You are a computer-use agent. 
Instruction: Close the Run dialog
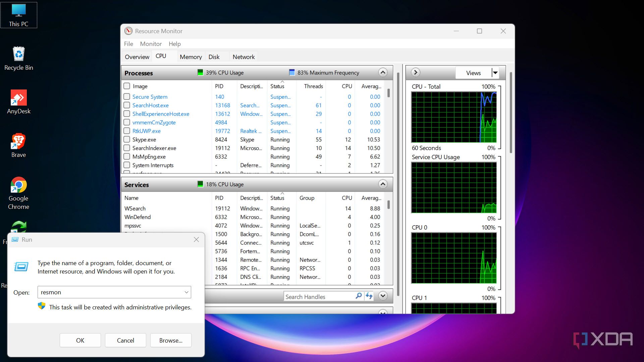pyautogui.click(x=196, y=240)
